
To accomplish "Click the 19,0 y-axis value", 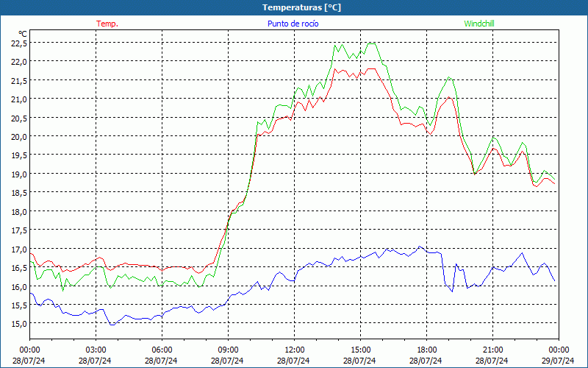I will pos(19,174).
